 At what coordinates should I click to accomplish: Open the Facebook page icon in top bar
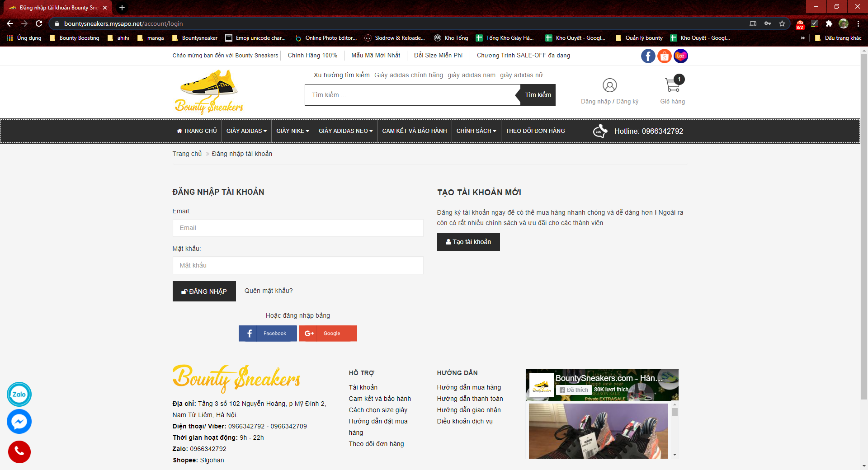[x=648, y=56]
